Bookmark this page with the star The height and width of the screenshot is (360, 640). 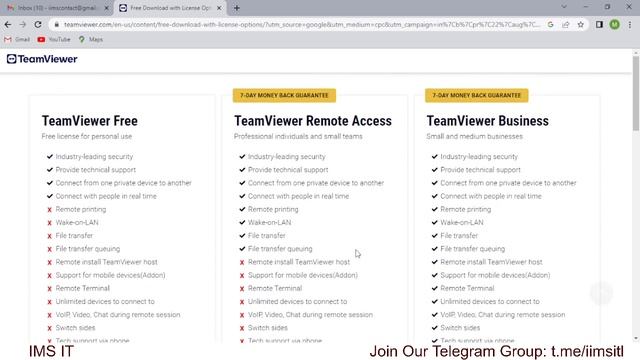click(580, 24)
